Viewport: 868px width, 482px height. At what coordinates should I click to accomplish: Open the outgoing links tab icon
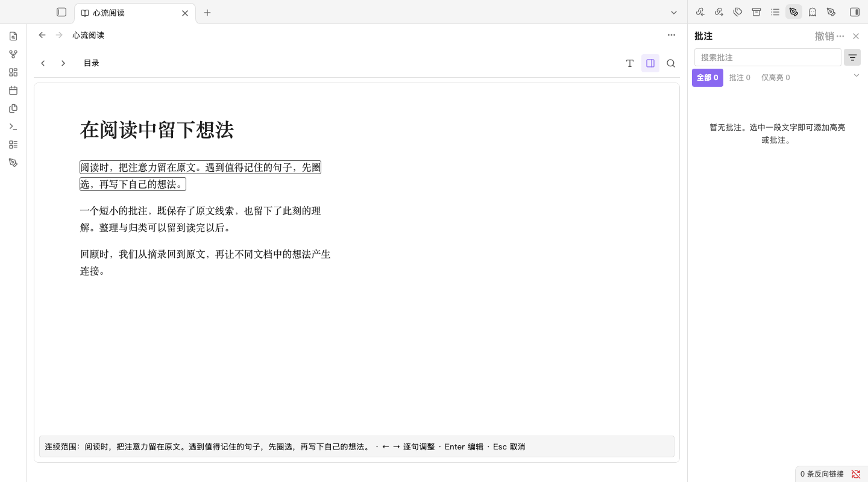tap(719, 12)
